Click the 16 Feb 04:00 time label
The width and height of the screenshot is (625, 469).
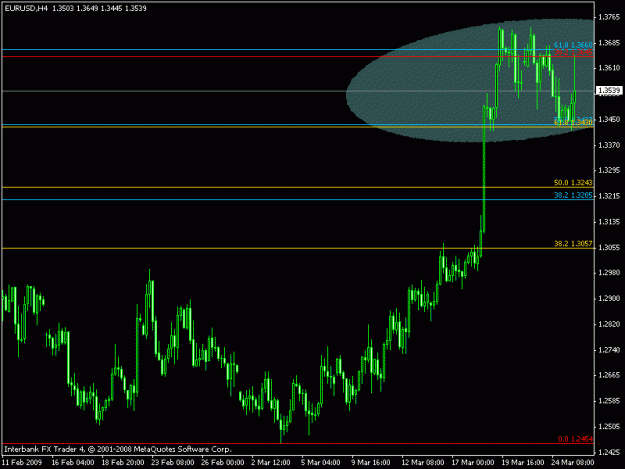[73, 463]
